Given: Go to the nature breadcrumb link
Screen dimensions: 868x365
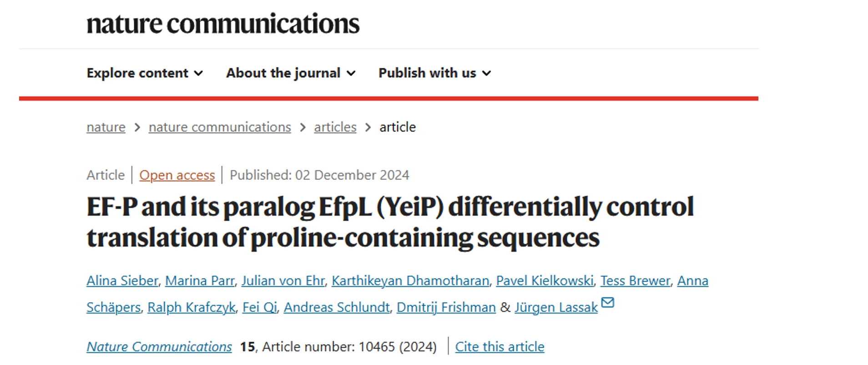Looking at the screenshot, I should [x=106, y=127].
